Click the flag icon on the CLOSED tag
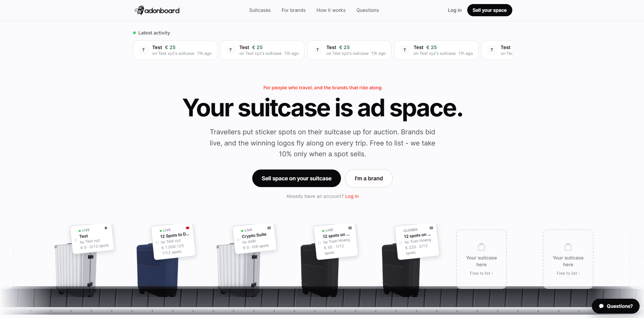 coord(431,228)
